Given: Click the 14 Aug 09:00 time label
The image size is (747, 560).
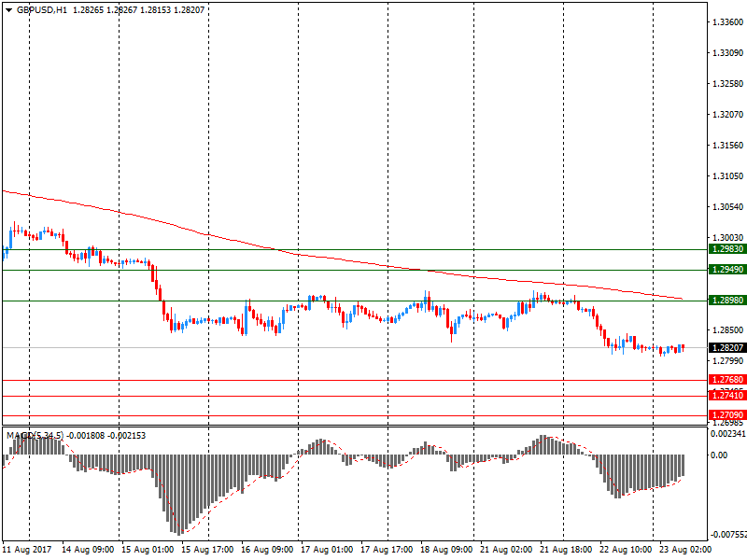Looking at the screenshot, I should pos(88,550).
